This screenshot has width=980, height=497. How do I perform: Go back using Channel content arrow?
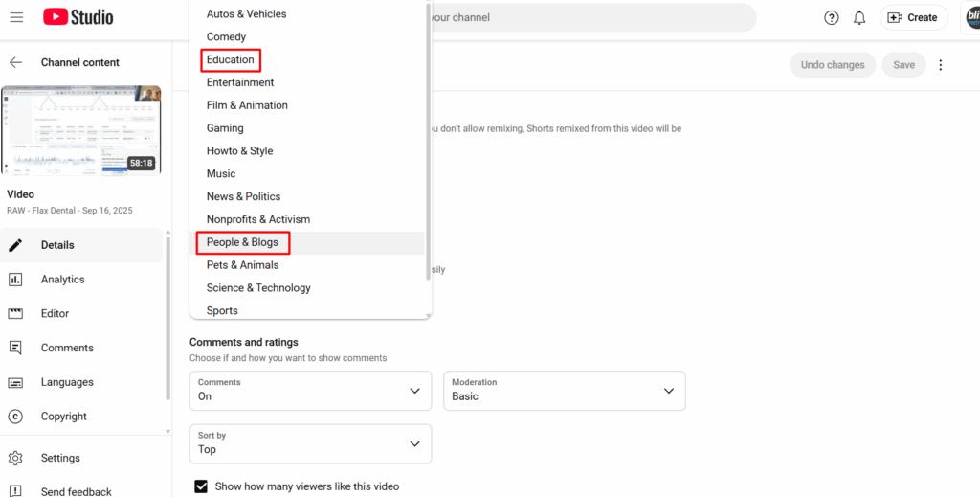15,62
